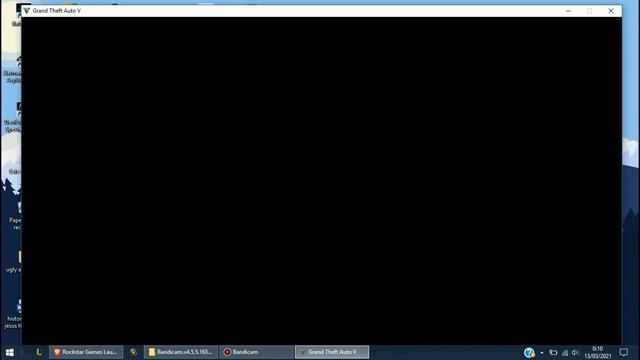Click the yellow L icon in the taskbar
Image resolution: width=640 pixels, height=360 pixels.
pos(39,352)
